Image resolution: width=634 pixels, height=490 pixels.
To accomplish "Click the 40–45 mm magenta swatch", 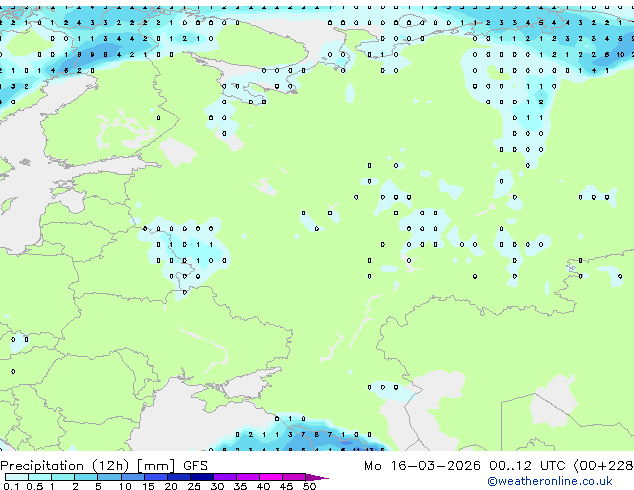I will (271, 477).
